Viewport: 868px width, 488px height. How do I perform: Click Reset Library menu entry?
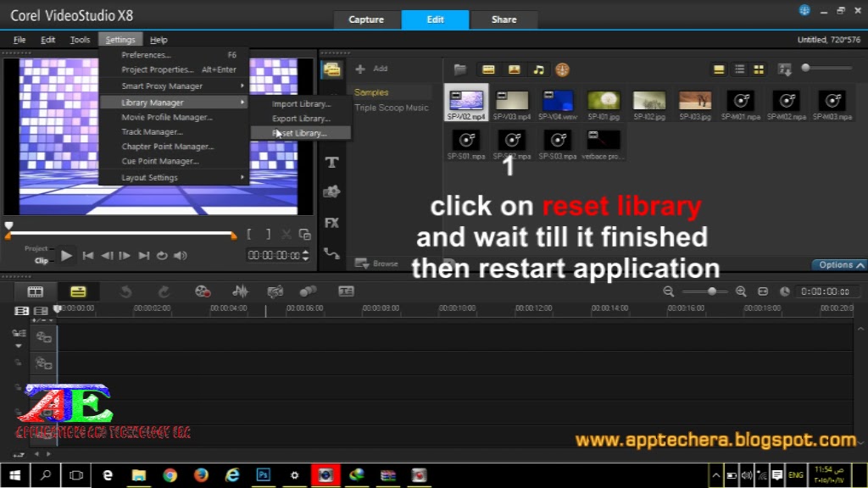[300, 133]
